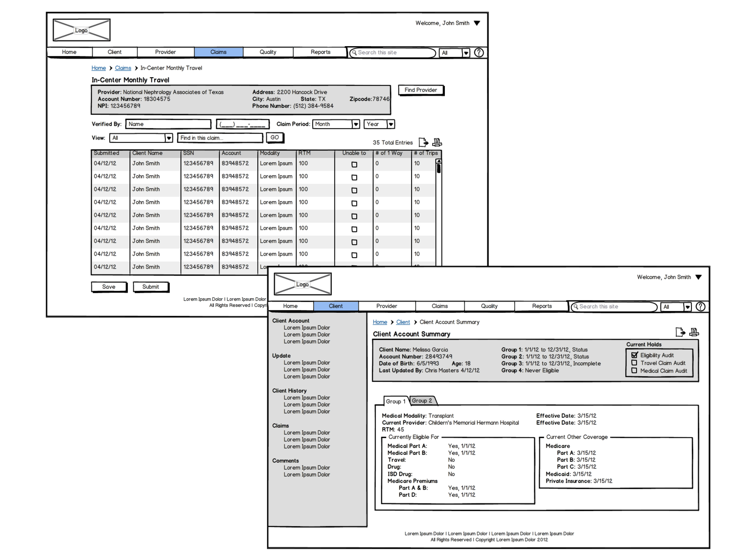
Task: Open Quality menu in Claims window
Action: click(x=268, y=52)
